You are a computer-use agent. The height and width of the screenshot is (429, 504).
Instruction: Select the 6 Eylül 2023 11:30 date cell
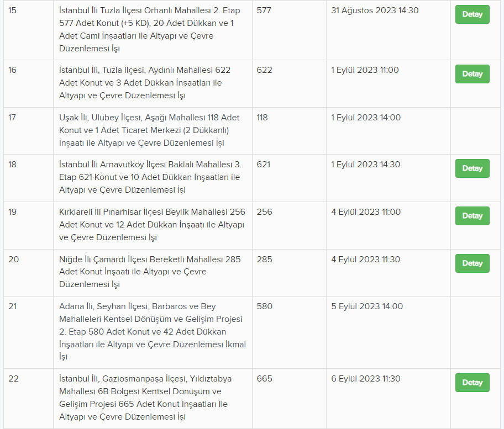pos(366,379)
